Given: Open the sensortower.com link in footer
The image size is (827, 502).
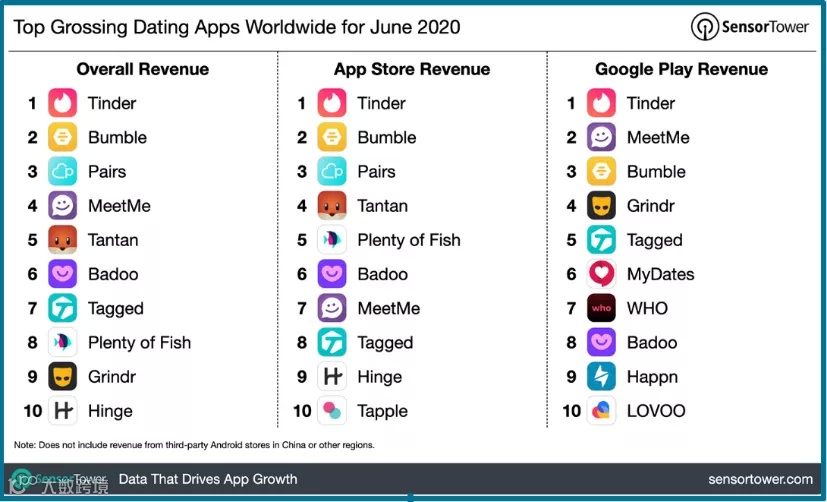Looking at the screenshot, I should [x=761, y=479].
